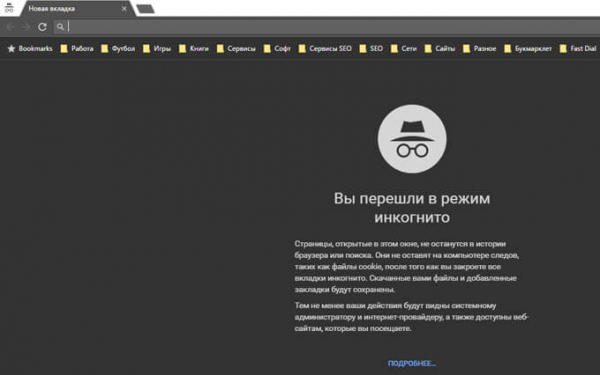Open the "Игры" bookmarks folder
The height and width of the screenshot is (375, 600).
[157, 49]
